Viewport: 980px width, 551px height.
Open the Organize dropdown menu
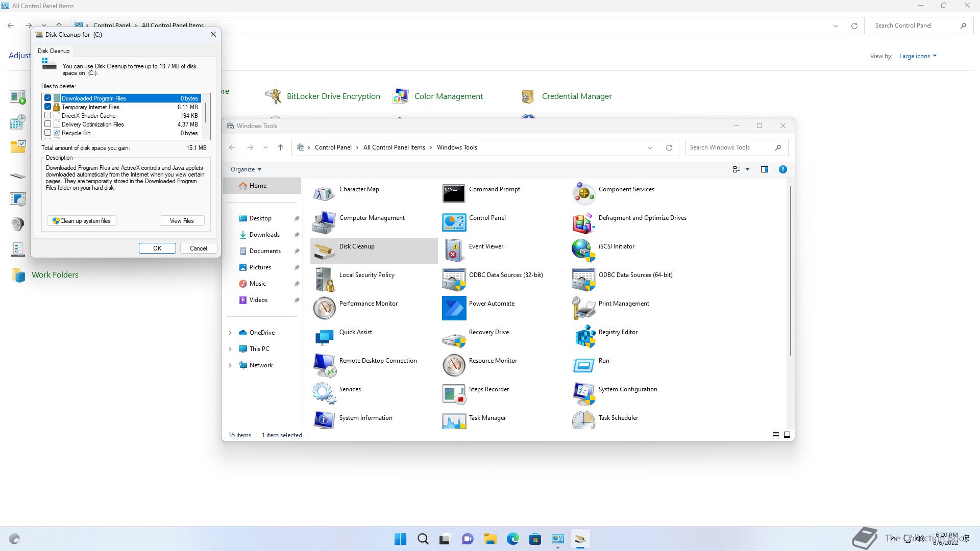coord(246,169)
